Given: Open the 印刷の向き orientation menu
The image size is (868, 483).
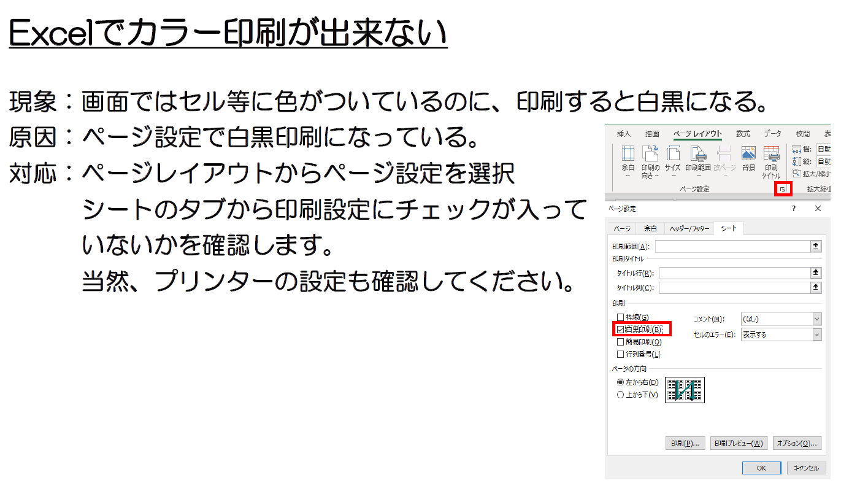Looking at the screenshot, I should (650, 162).
